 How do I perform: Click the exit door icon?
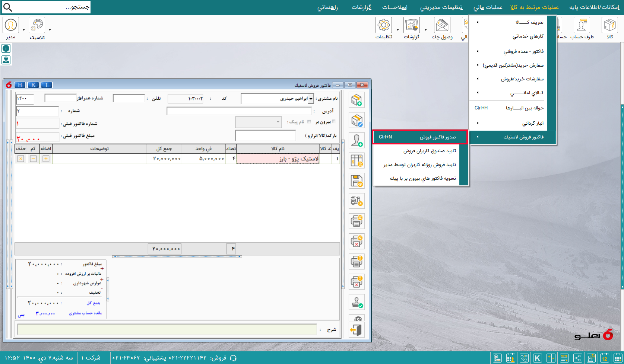357,330
